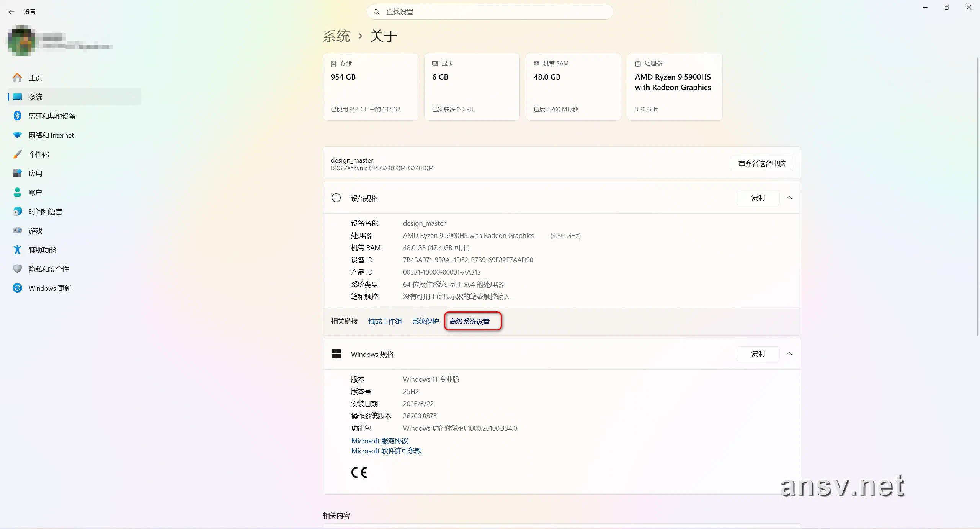Open the 机带 RAM 48.0 GB card
Viewport: 980px width, 529px height.
(x=573, y=87)
